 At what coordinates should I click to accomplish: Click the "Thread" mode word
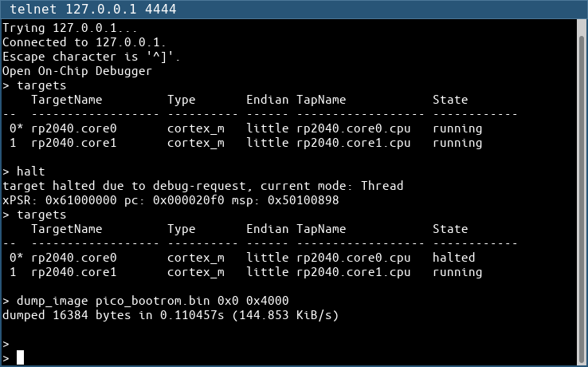pyautogui.click(x=382, y=186)
